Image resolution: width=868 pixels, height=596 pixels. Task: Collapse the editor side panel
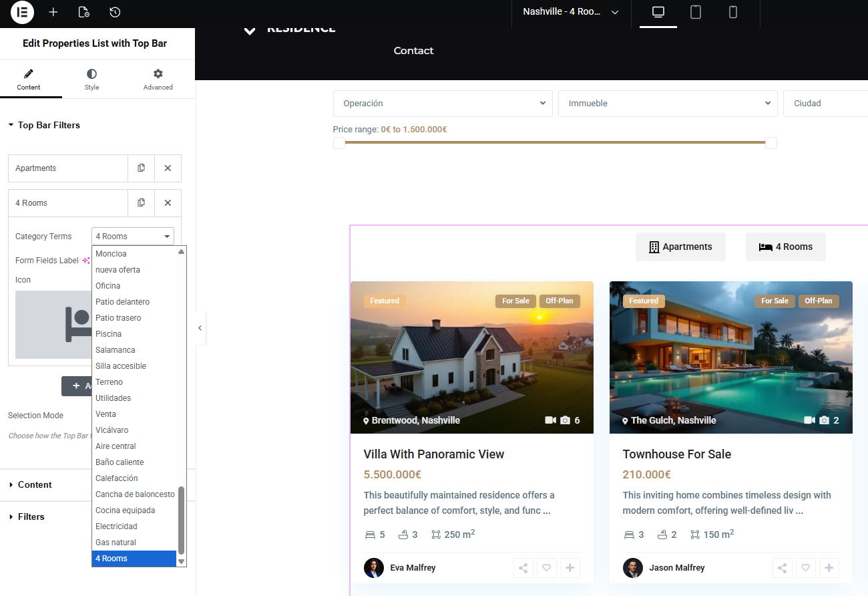(200, 328)
